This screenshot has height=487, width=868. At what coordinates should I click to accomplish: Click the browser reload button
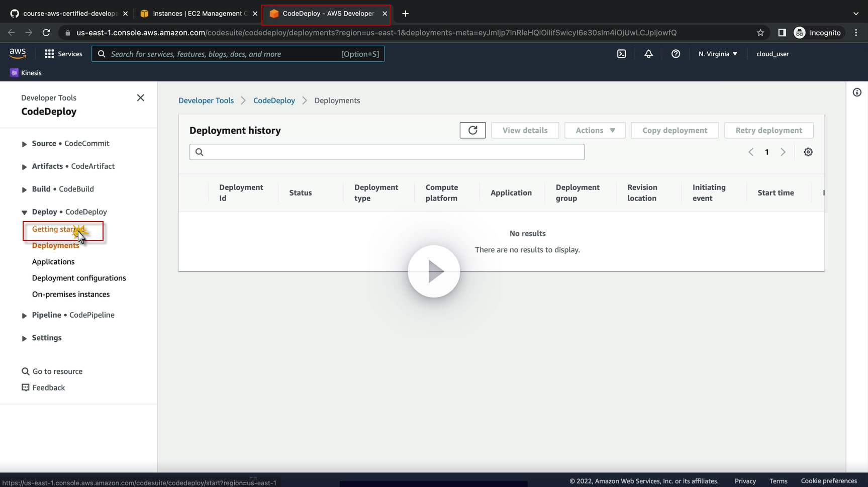(x=46, y=33)
